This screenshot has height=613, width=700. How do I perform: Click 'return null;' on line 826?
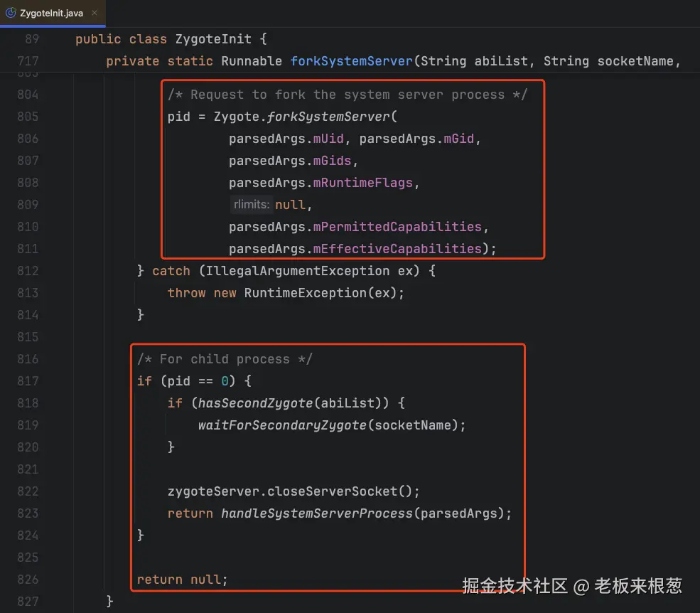point(183,580)
